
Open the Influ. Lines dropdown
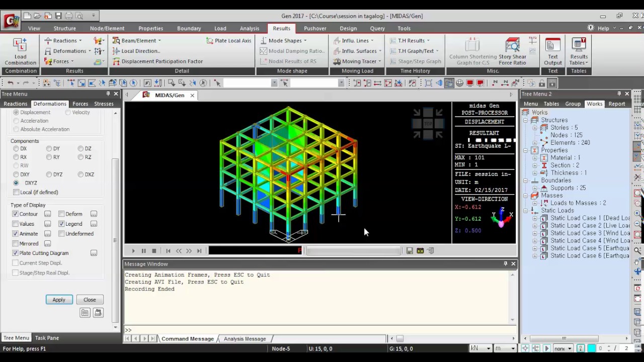coord(354,40)
